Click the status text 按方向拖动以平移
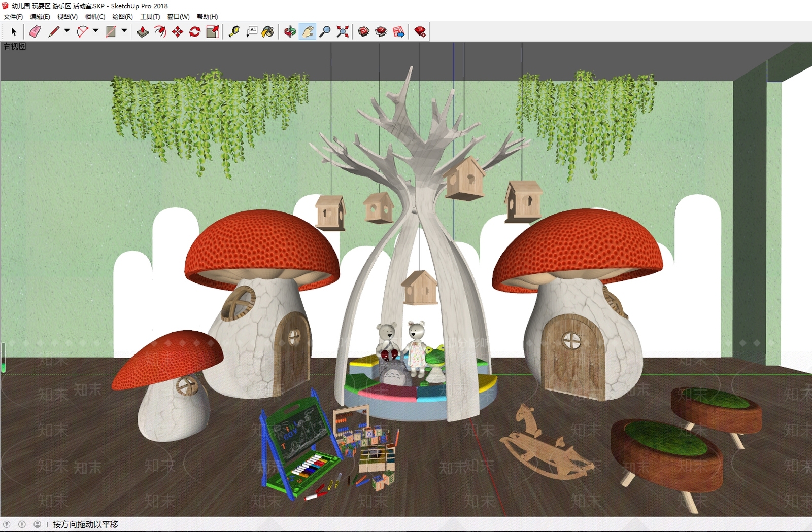This screenshot has height=532, width=812. [x=85, y=524]
